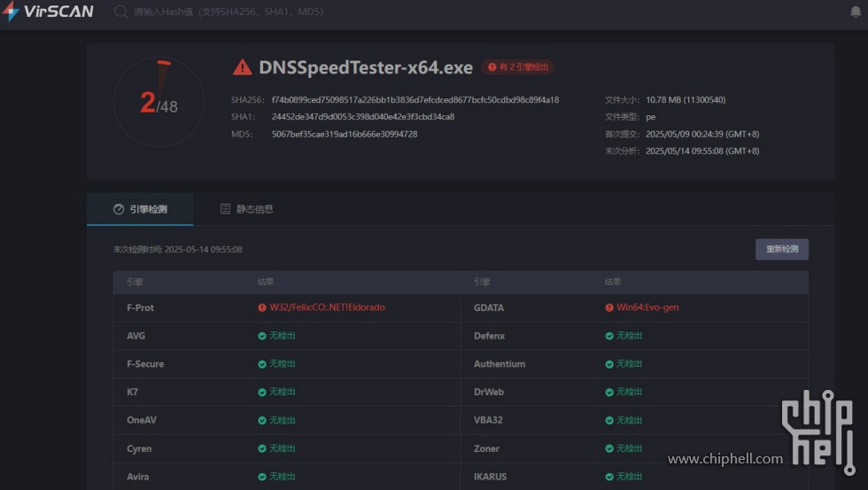Click red alert icon in F-Prot row
The width and height of the screenshot is (868, 490).
click(x=262, y=307)
